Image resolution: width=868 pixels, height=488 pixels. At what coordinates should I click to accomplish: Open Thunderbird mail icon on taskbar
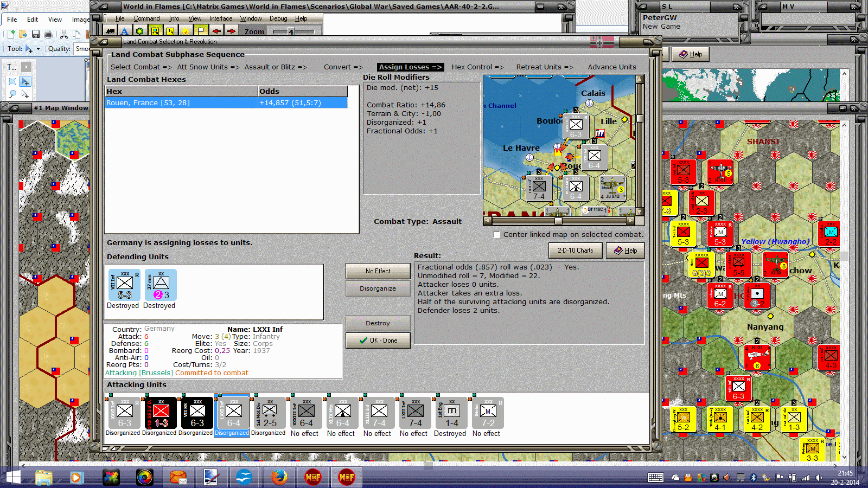click(x=177, y=477)
